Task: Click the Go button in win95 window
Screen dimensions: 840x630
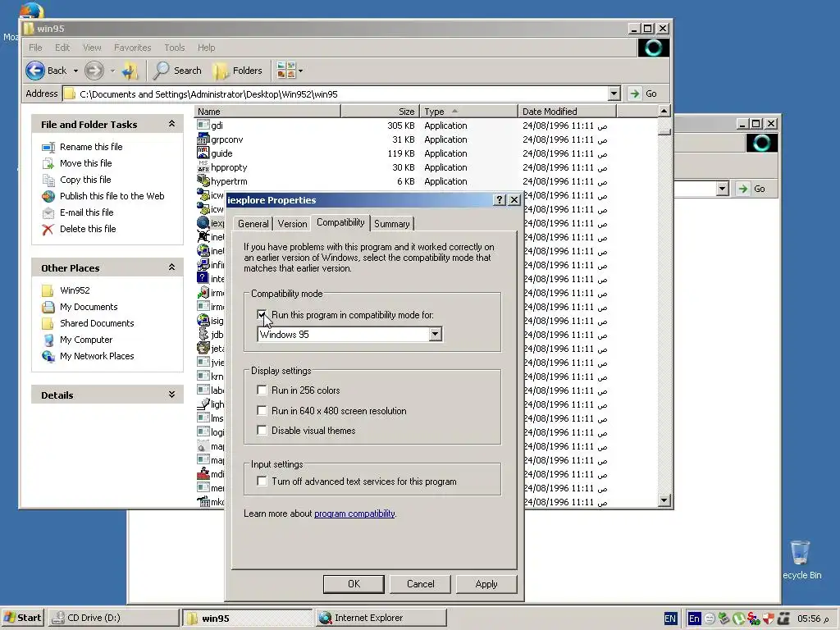Action: pos(643,94)
